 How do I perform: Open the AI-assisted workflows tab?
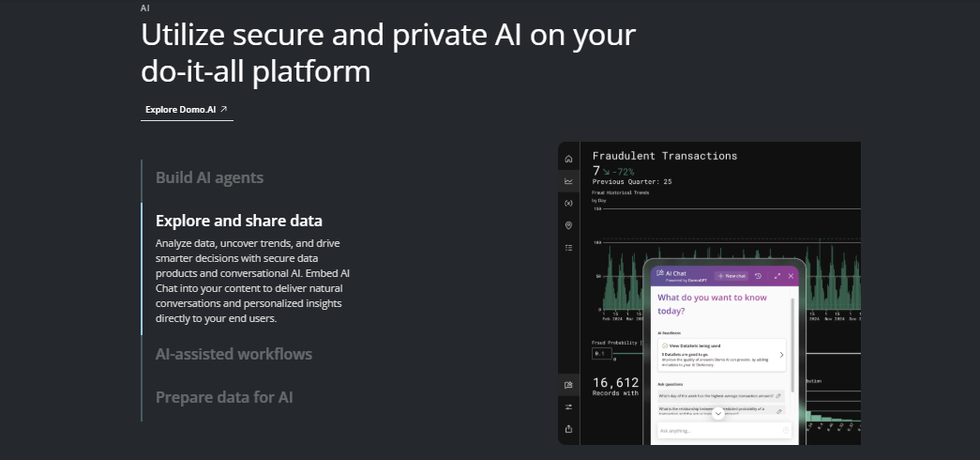pyautogui.click(x=234, y=354)
